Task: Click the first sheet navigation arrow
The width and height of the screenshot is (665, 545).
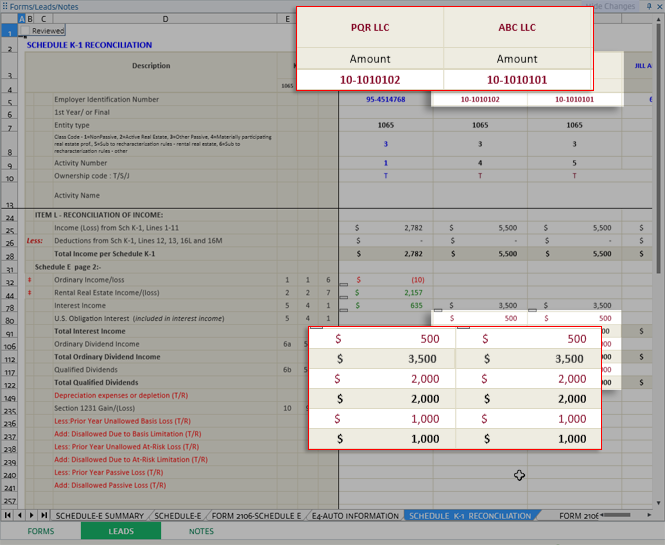Action: [8, 515]
